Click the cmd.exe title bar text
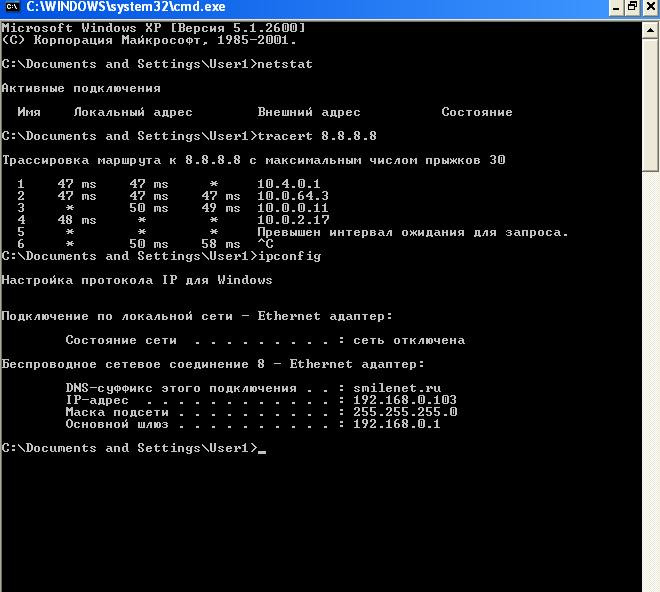Screen dimensions: 660x592 coord(126,7)
